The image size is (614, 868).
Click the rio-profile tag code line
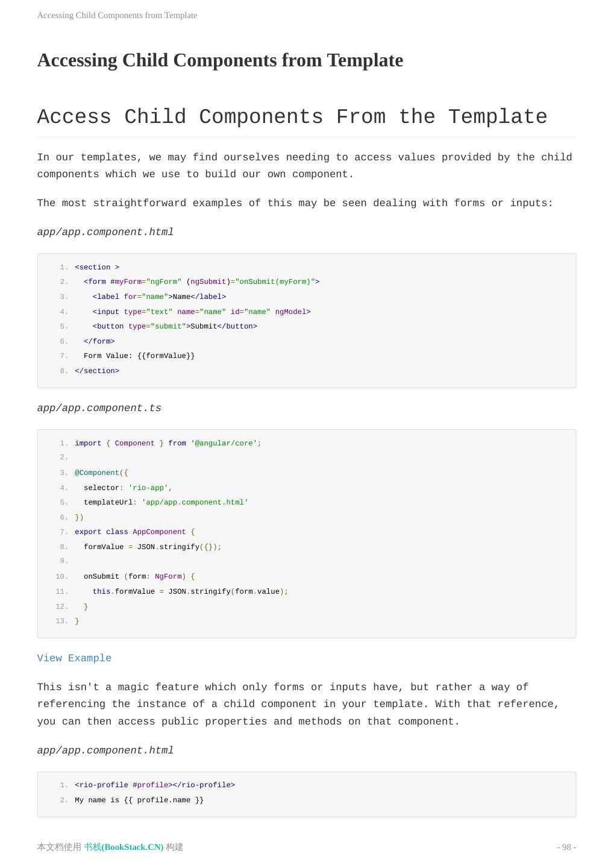tap(155, 785)
